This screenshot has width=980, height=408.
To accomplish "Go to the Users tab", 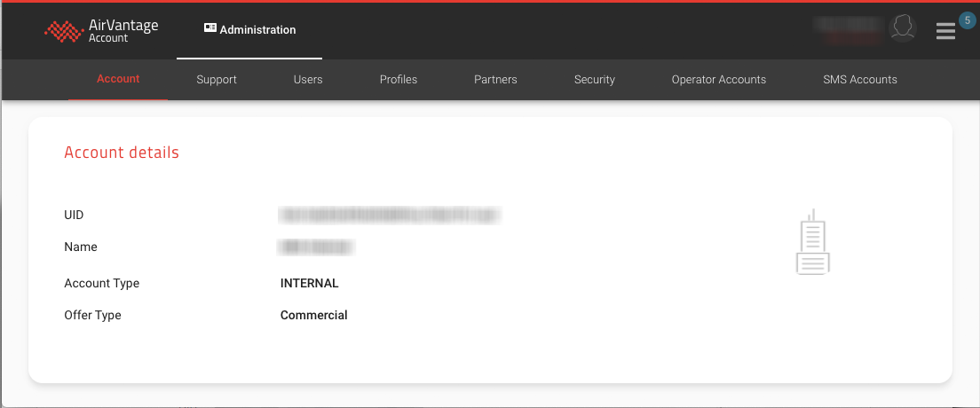I will click(x=308, y=80).
